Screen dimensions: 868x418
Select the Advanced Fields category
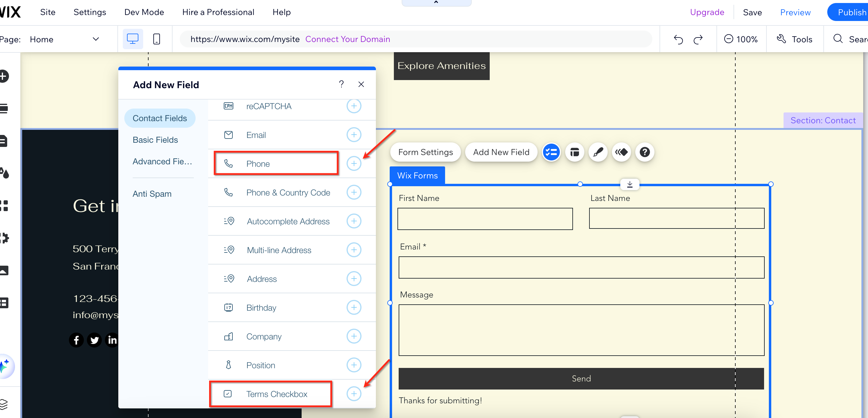162,161
